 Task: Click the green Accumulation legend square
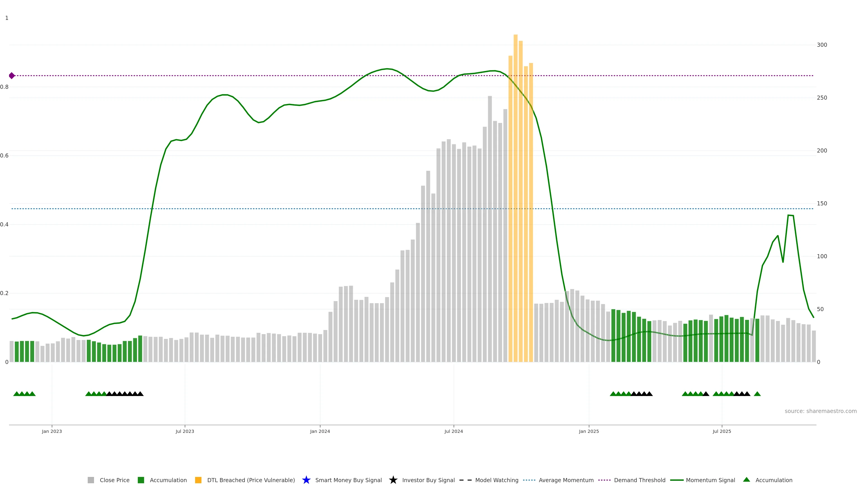141,480
